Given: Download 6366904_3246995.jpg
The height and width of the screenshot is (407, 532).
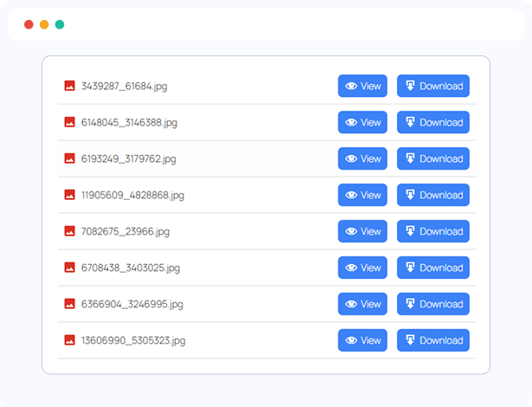Looking at the screenshot, I should 433,304.
